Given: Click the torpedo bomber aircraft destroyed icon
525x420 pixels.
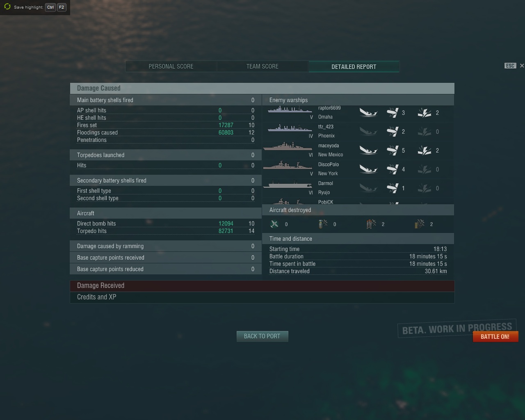Looking at the screenshot, I should (x=371, y=224).
